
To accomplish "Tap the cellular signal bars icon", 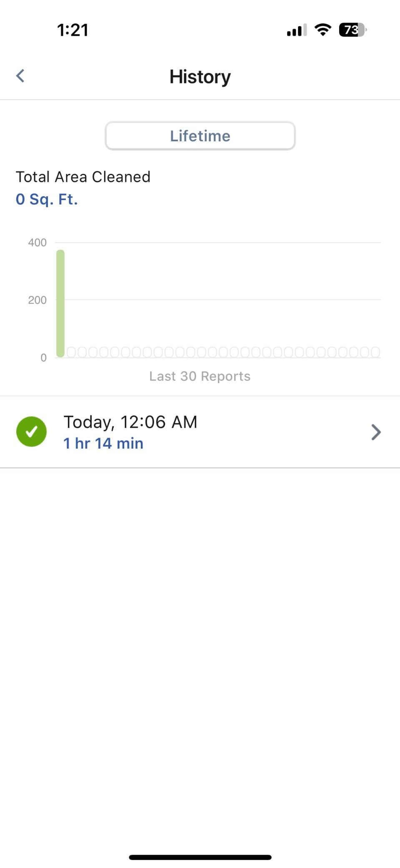I will pyautogui.click(x=297, y=30).
